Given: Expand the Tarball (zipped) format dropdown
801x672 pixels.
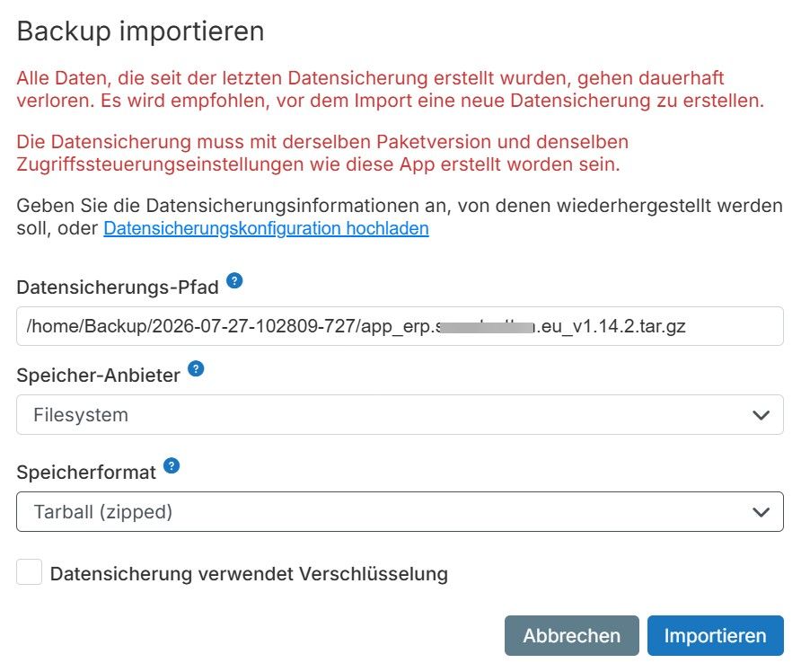Looking at the screenshot, I should point(400,511).
